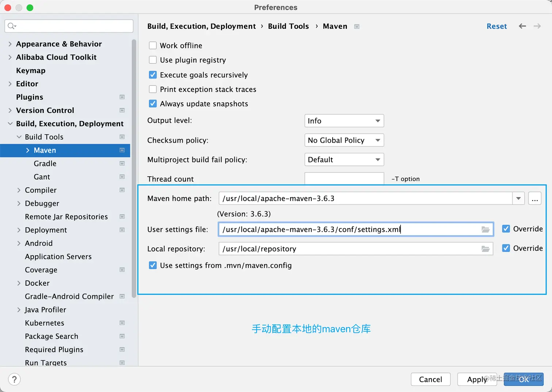Click project-level icon beside Gradle-Android Compiler
552x392 pixels.
tap(122, 296)
